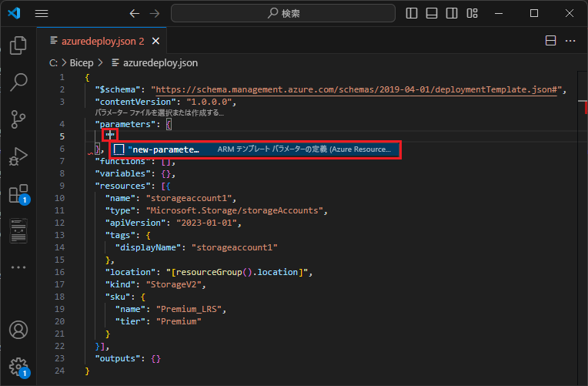Open the Search view in the activity bar
The width and height of the screenshot is (588, 386).
[18, 82]
